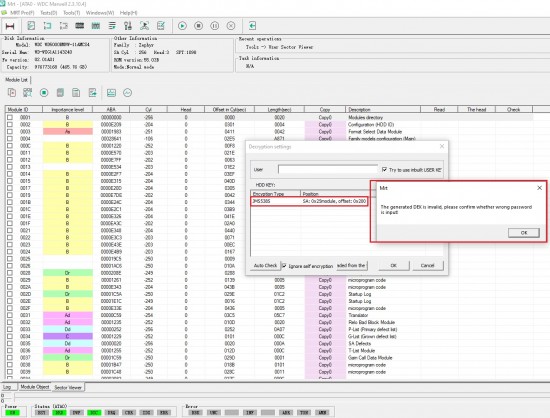Click the black chip-shaped icon in toolbar
Screen dimensions: 550x418
80,26
